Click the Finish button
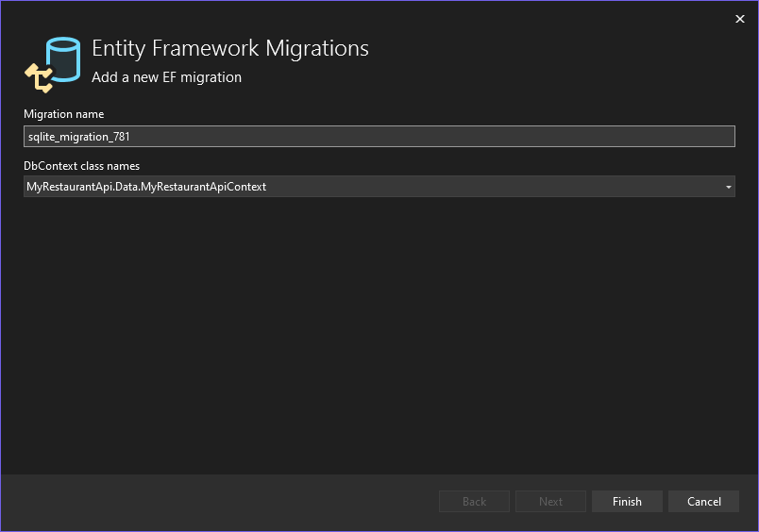 [x=627, y=502]
